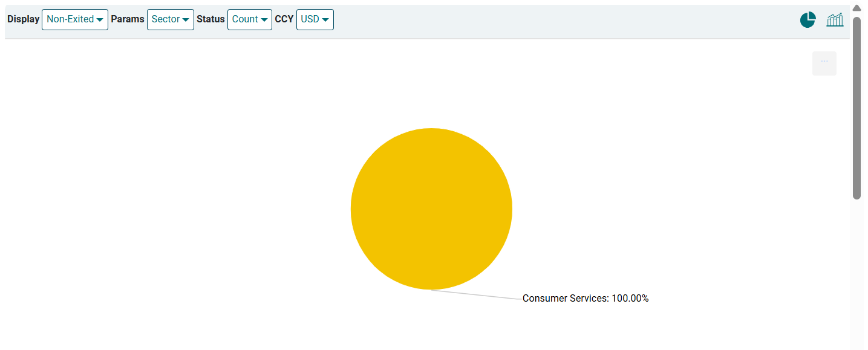This screenshot has width=868, height=350.
Task: Expand the Sector Params dropdown
Action: click(170, 19)
